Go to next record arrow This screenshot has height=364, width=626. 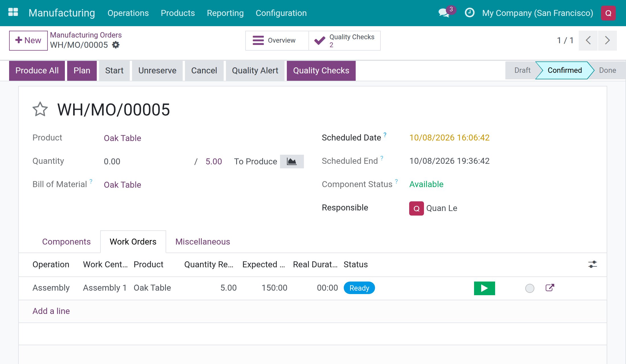(607, 40)
